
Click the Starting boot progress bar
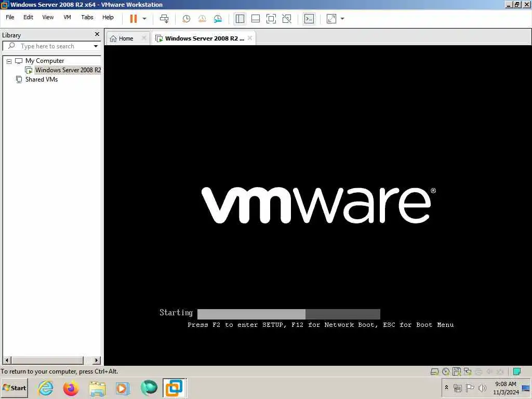coord(289,314)
